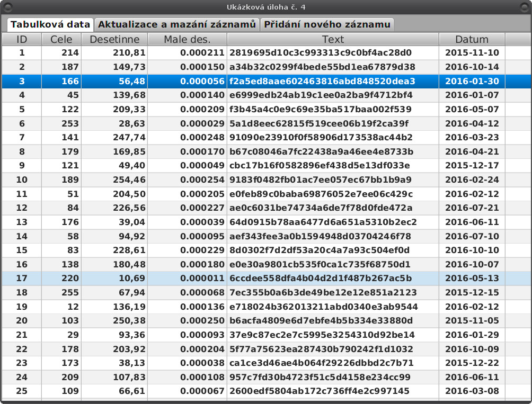Viewport: 532px width, 404px height.
Task: Click the ID column header
Action: 22,39
